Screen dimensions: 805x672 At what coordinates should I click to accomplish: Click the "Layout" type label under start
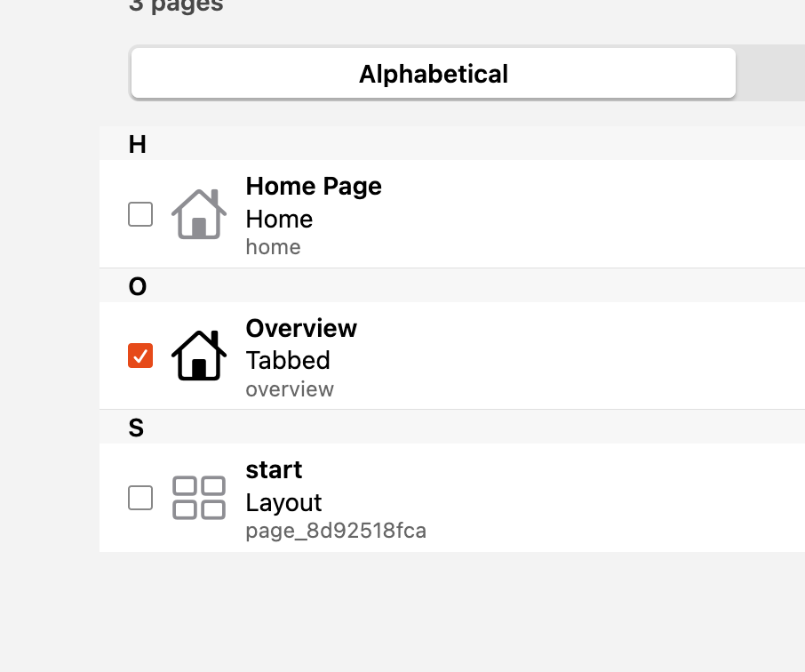(283, 503)
